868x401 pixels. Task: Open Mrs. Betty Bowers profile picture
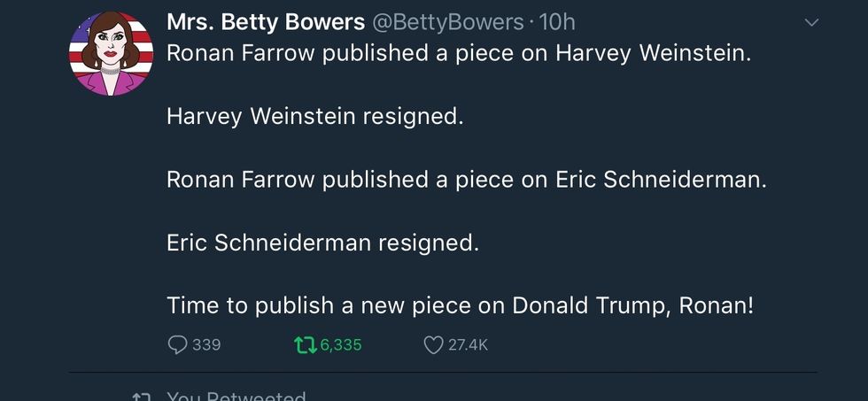[111, 54]
